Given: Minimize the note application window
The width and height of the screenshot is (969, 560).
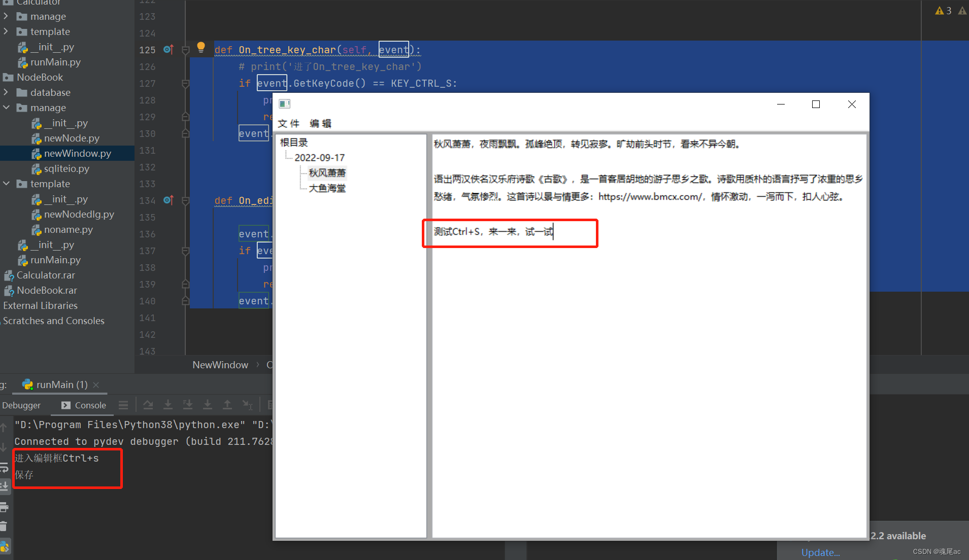Looking at the screenshot, I should (x=781, y=104).
